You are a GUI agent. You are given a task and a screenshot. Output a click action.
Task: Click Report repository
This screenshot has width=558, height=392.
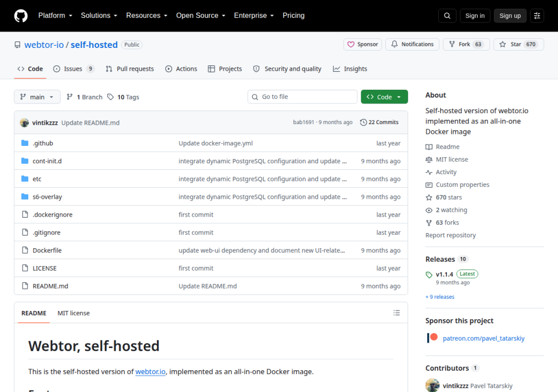click(x=451, y=236)
